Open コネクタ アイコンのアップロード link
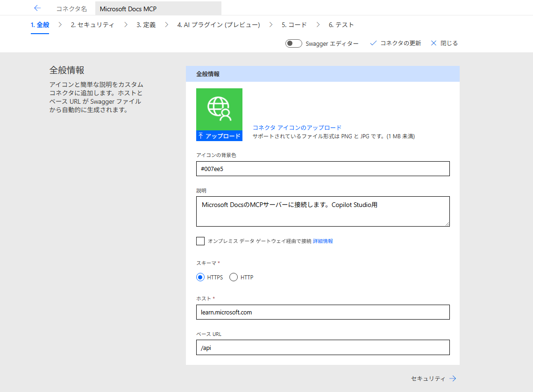Screen dimensions: 533x392 tap(297, 128)
